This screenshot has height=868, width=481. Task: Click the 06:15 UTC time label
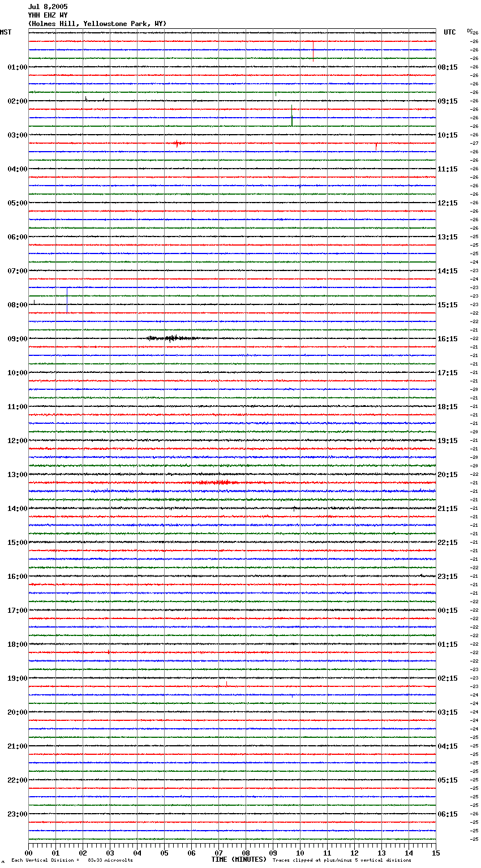[448, 814]
